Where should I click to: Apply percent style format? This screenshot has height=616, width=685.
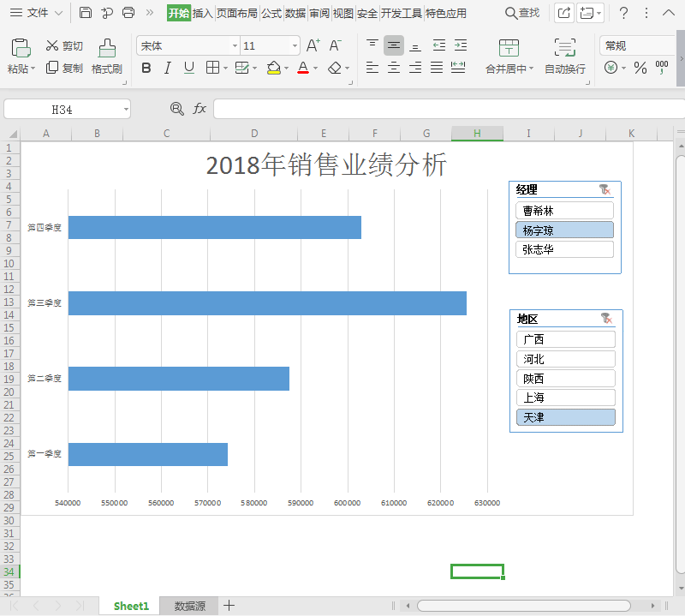pyautogui.click(x=640, y=68)
